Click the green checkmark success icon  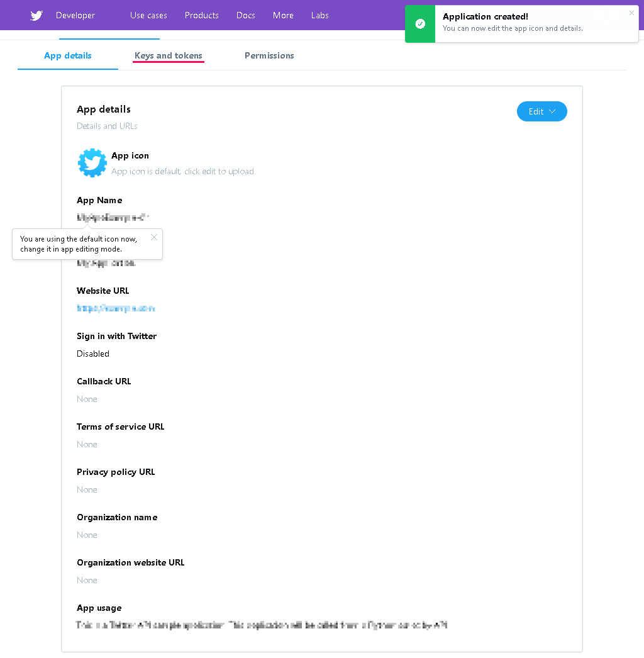tap(420, 24)
